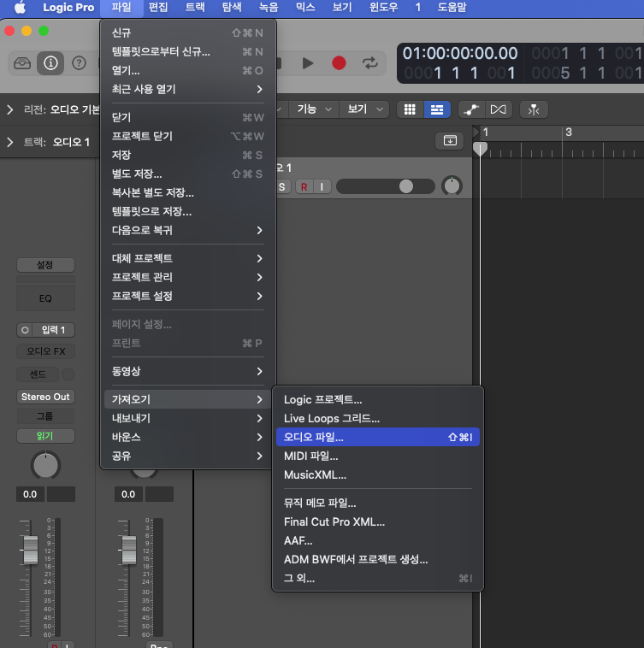Open the 믹스 menu in menu bar

click(305, 8)
